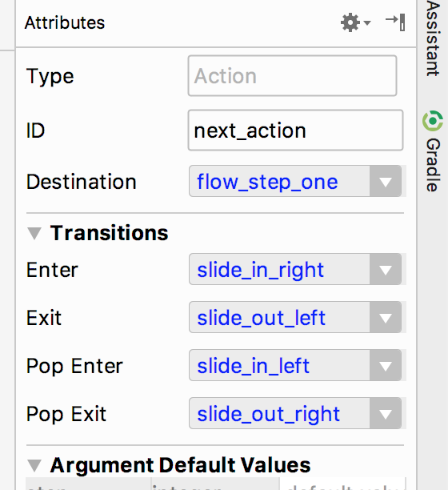The width and height of the screenshot is (448, 490).
Task: Open the Exit transition dropdown arrow
Action: coord(386,317)
